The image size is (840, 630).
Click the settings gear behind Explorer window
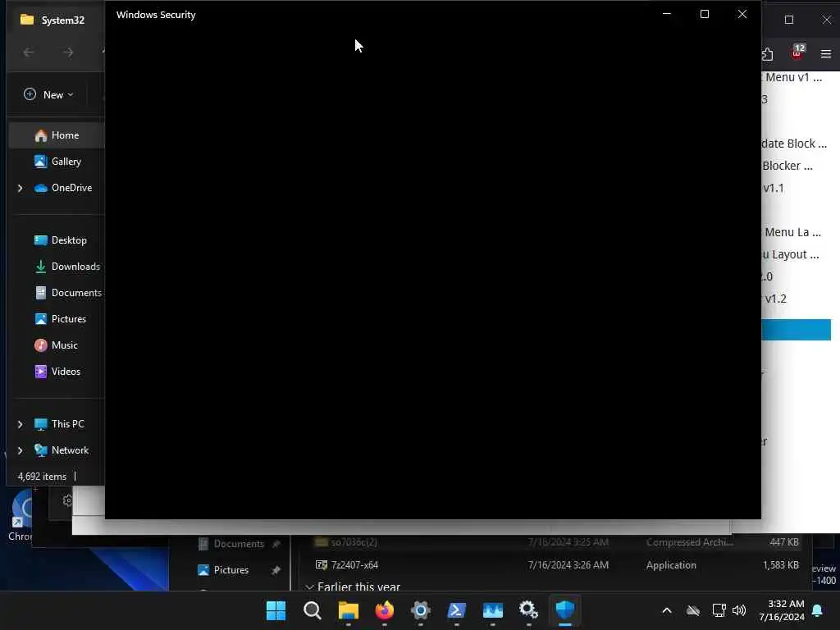click(x=67, y=500)
